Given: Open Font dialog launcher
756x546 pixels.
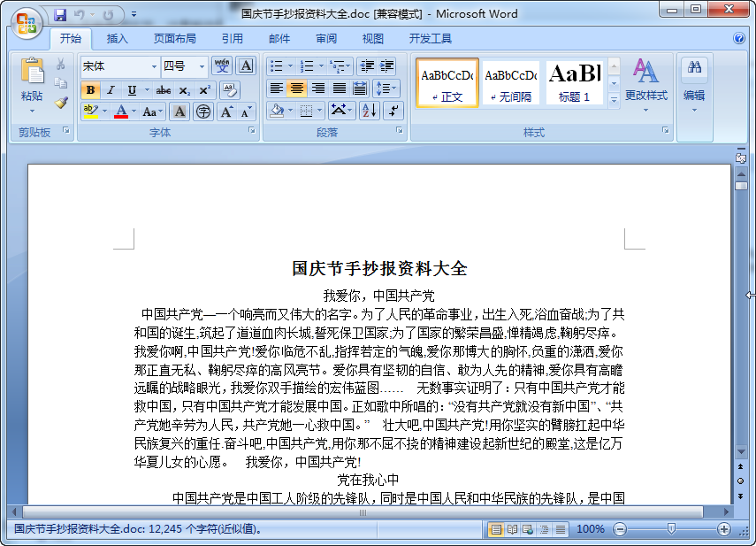Looking at the screenshot, I should 252,130.
